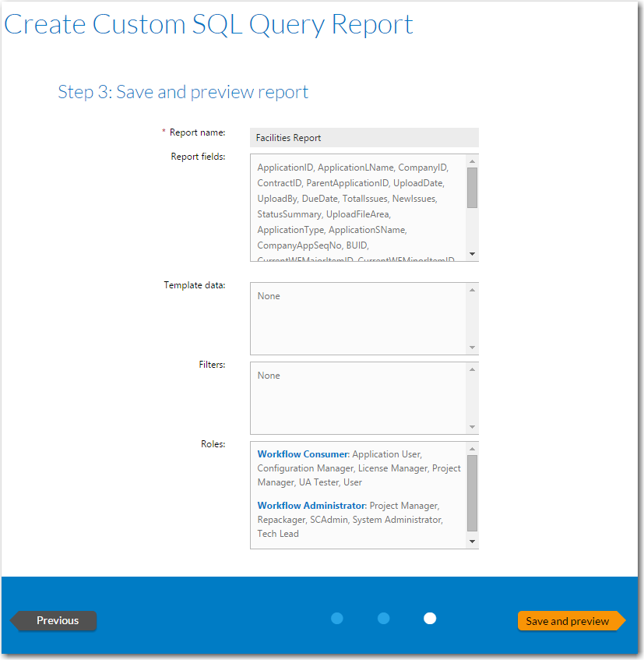This screenshot has height=660, width=644.
Task: Select the Workflow Consumer role label
Action: 301,454
